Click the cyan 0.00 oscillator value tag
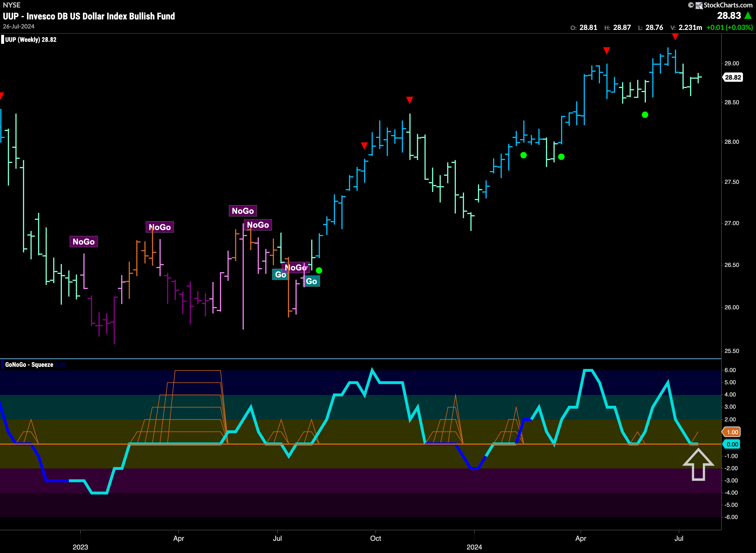This screenshot has width=756, height=553. coord(732,444)
